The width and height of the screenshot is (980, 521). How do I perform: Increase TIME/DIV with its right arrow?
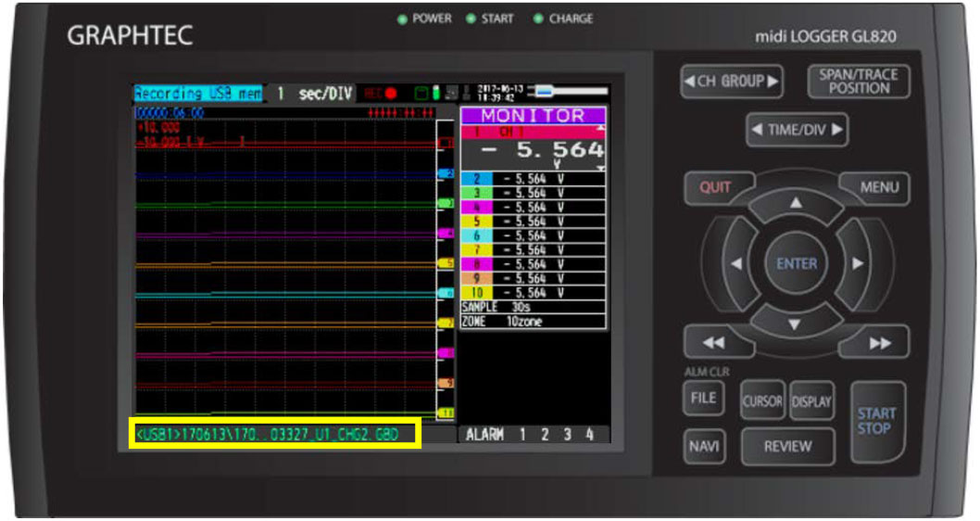[836, 130]
